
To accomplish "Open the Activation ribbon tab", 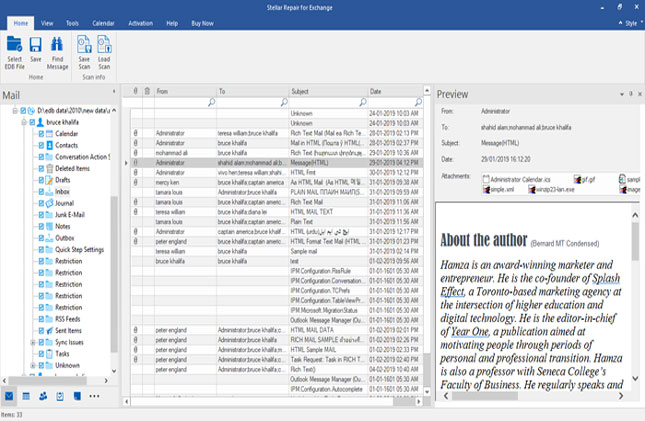I will (x=141, y=23).
